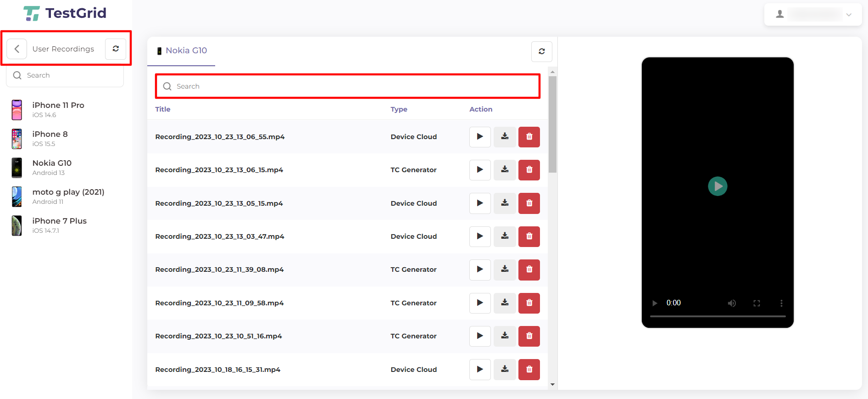Download Recording_2023_10_23_10_51_16.mp4
868x399 pixels.
[505, 336]
